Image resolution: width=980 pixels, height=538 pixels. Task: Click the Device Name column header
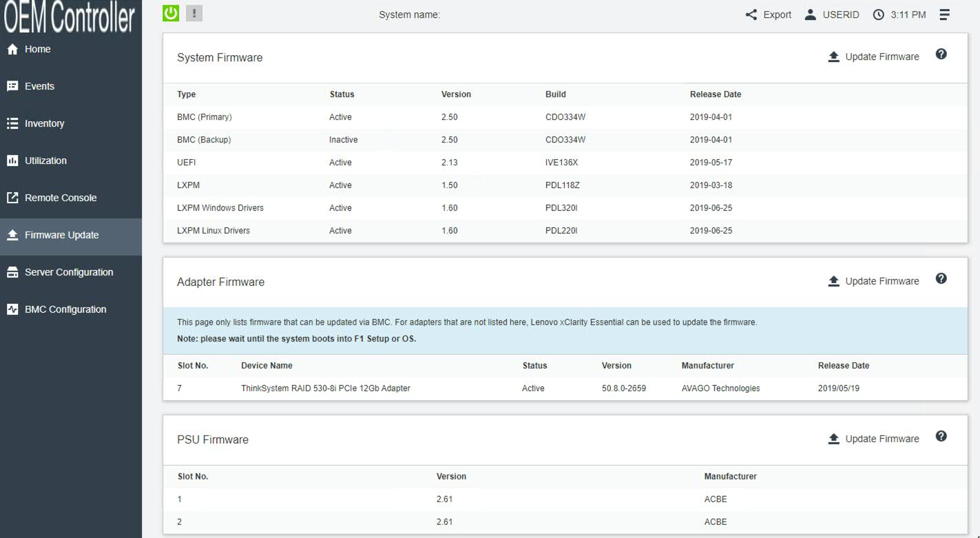[x=267, y=366]
